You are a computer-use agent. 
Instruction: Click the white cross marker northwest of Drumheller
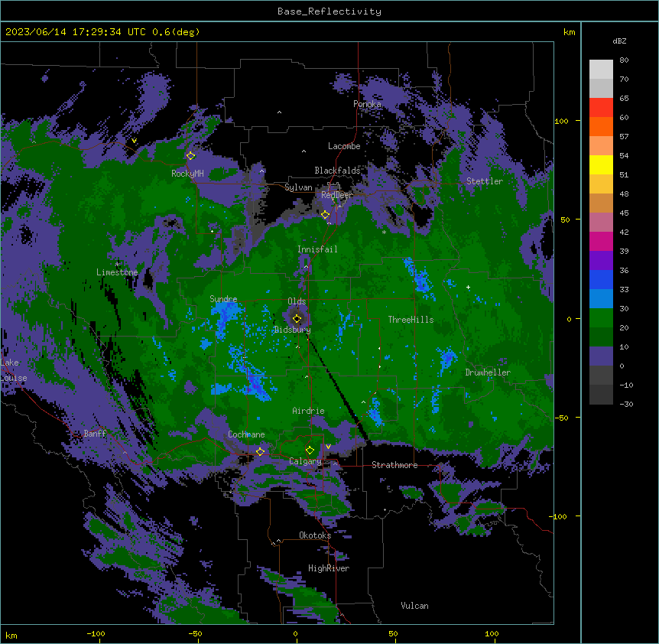coord(468,287)
